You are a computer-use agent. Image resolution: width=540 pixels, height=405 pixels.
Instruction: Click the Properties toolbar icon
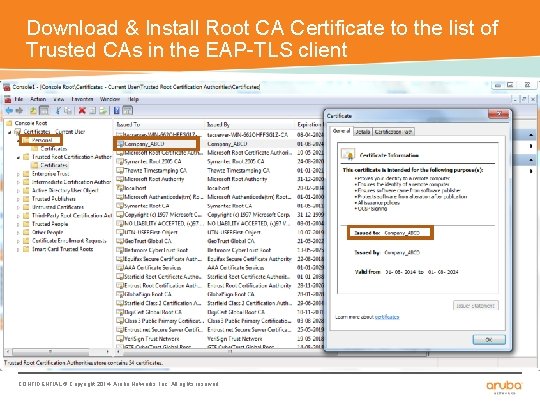click(93, 111)
